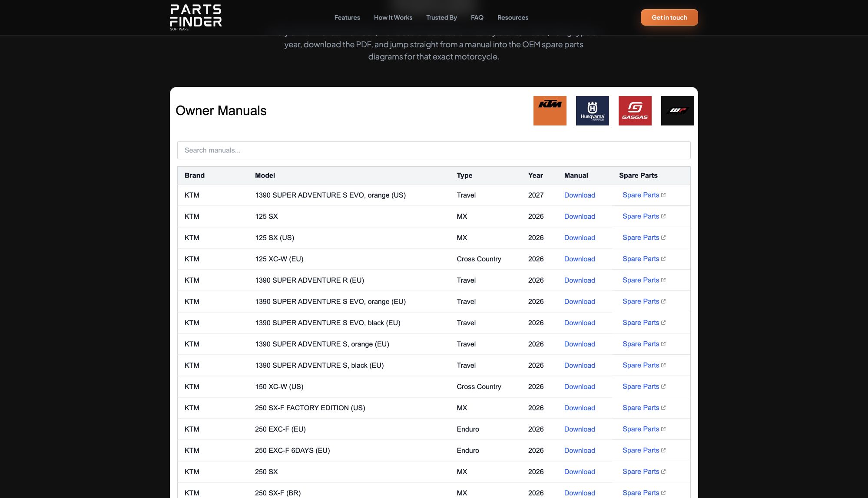Download the 125 SX manual
Viewport: 868px width, 498px height.
(x=580, y=217)
